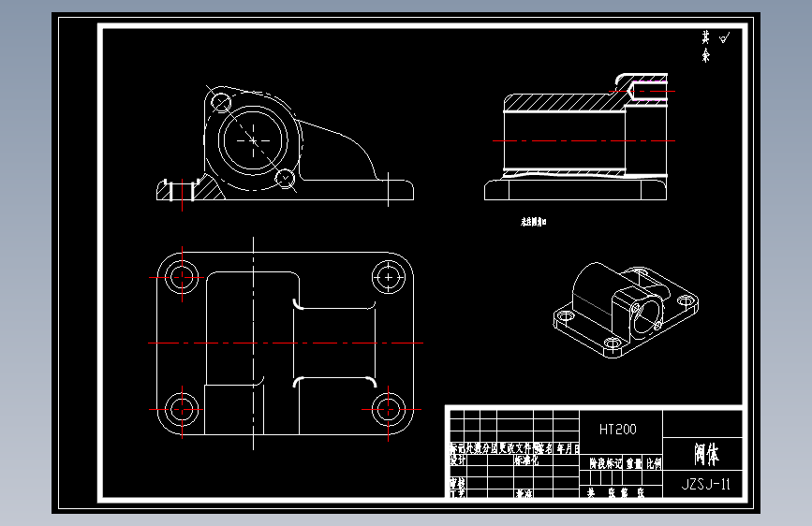Select the 其余 surface finish note
This screenshot has height=526, width=812.
706,46
